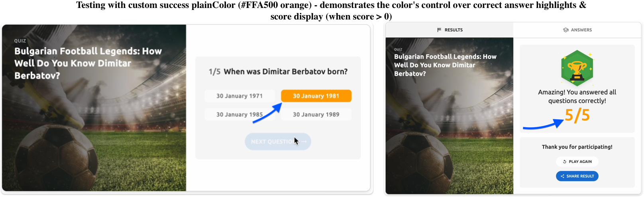Switch to the Results tab
The image size is (644, 198).
pos(450,30)
